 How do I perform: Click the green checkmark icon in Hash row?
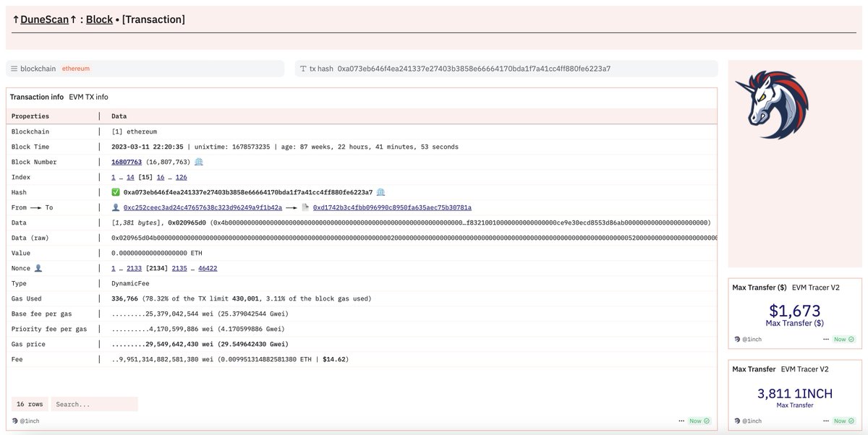[116, 192]
